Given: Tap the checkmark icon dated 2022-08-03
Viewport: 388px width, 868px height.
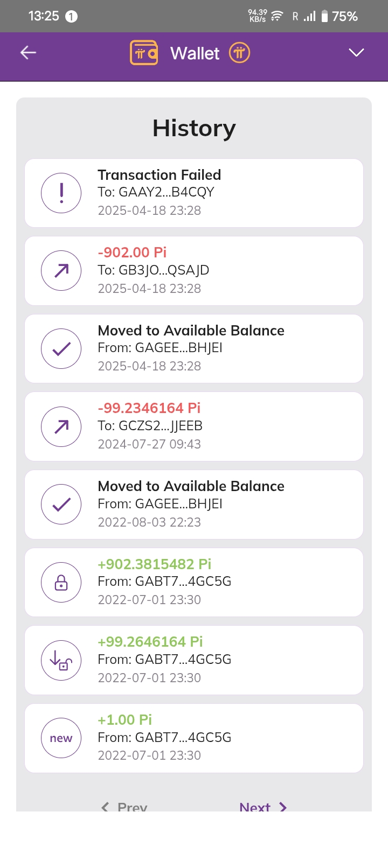Looking at the screenshot, I should coord(61,505).
